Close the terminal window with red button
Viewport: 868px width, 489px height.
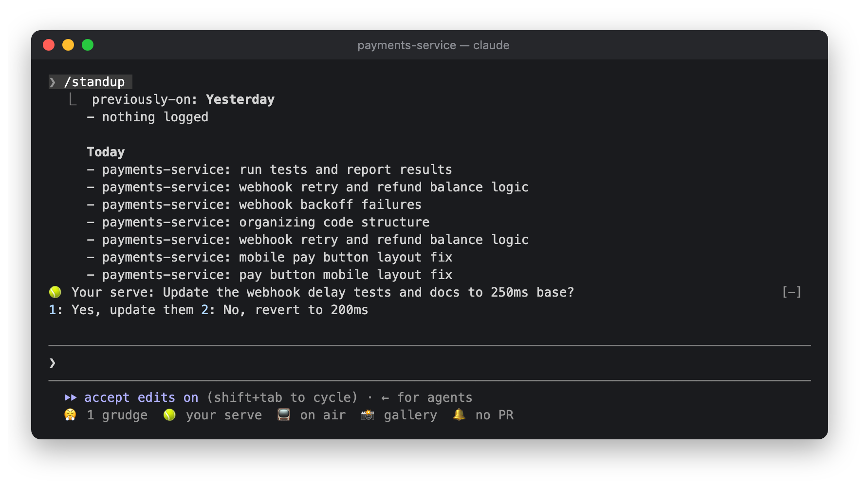(x=49, y=45)
